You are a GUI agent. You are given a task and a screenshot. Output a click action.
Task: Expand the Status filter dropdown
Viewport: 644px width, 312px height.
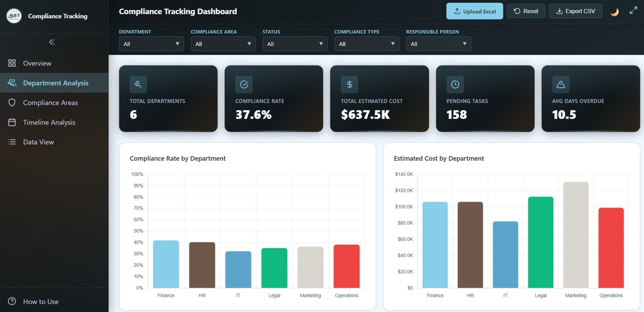(x=295, y=44)
